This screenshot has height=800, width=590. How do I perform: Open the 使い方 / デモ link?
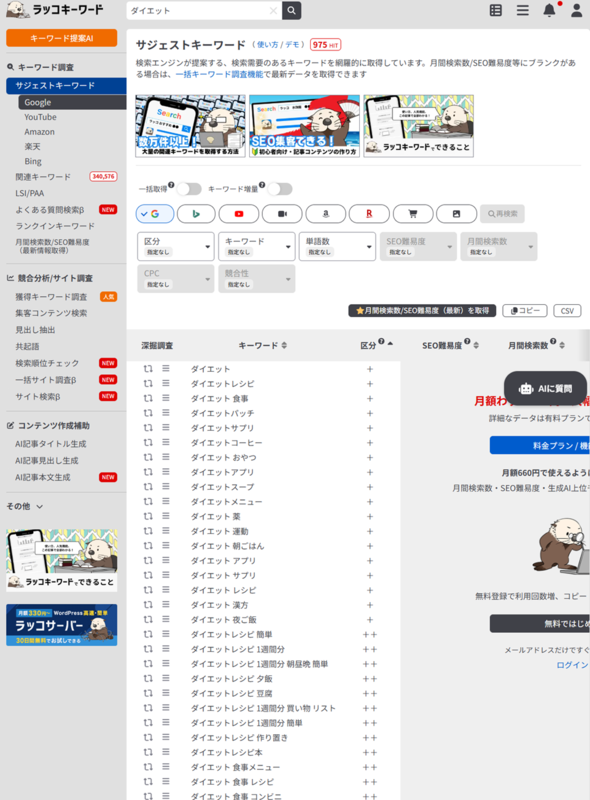(x=278, y=45)
